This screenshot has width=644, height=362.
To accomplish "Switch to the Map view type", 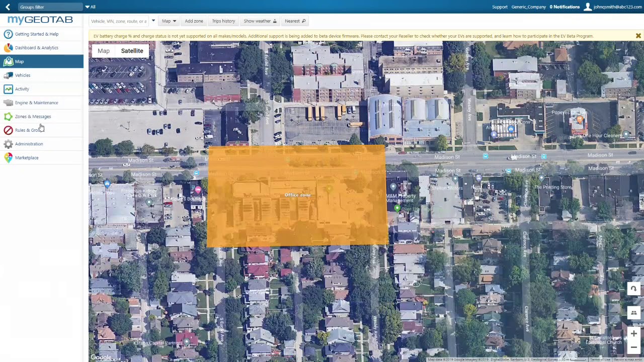I will click(104, 51).
